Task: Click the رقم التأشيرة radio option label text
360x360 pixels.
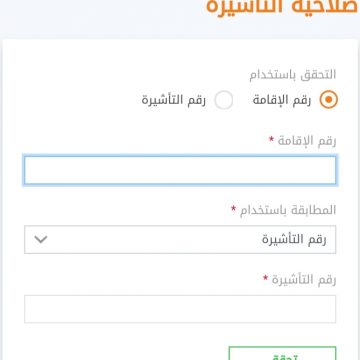Action: [173, 100]
